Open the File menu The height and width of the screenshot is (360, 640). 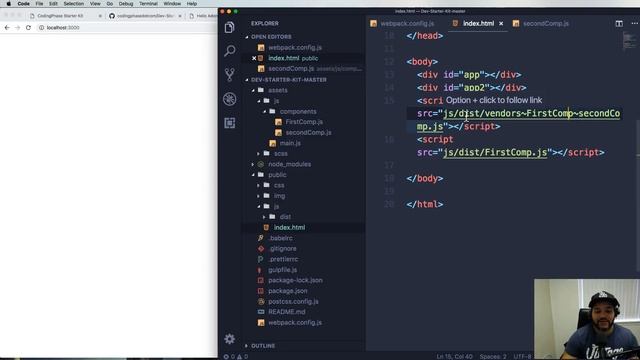point(39,4)
